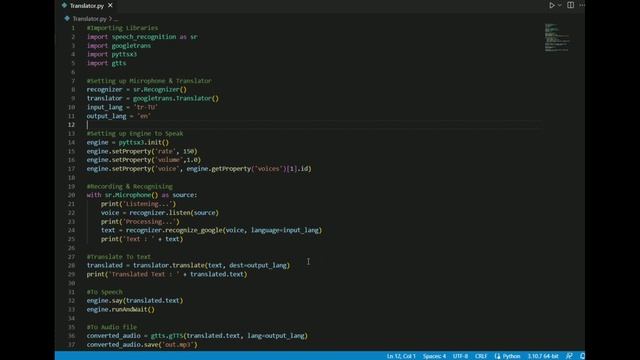
Task: Click '#Translate To text' comment
Action: [x=118, y=257]
